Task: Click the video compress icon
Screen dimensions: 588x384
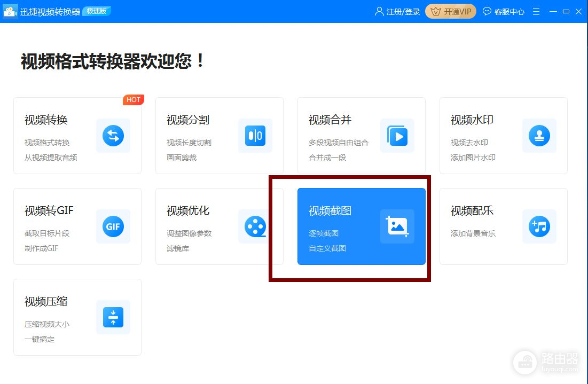Action: 113,317
